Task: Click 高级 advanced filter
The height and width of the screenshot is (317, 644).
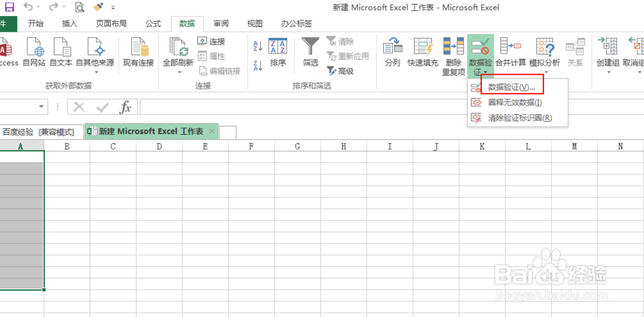Action: [341, 71]
